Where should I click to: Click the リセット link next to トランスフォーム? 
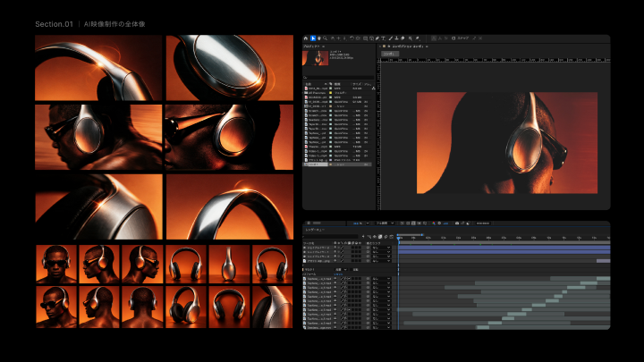click(x=338, y=274)
